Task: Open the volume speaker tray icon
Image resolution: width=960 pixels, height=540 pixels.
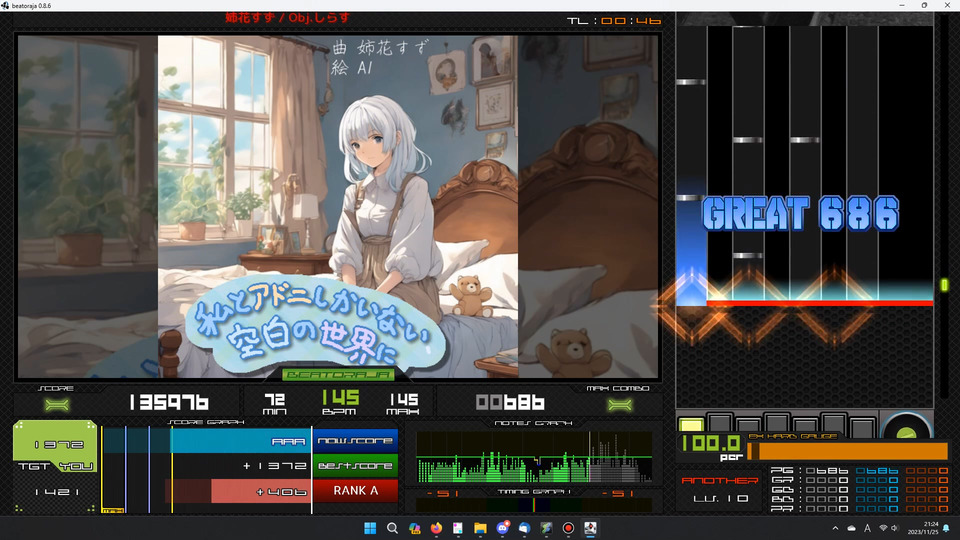Action: tap(894, 528)
